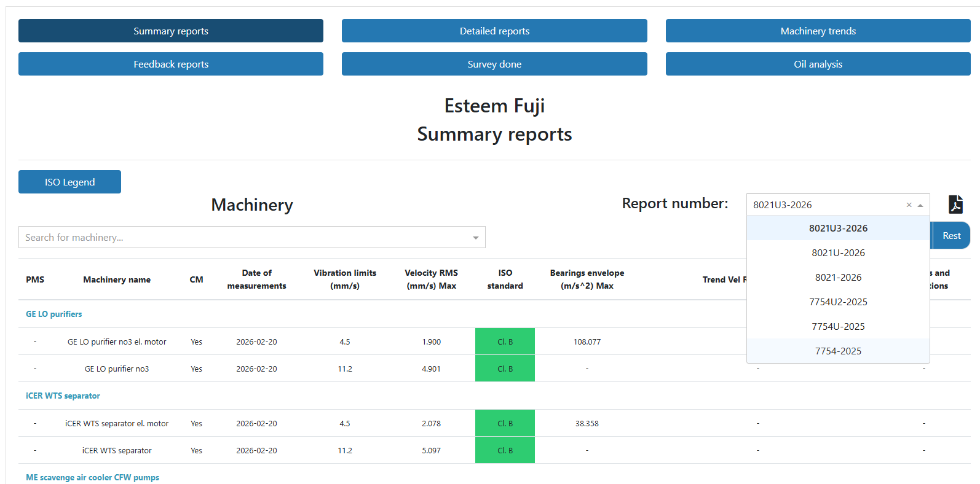Show the ISO Legend

pos(69,182)
